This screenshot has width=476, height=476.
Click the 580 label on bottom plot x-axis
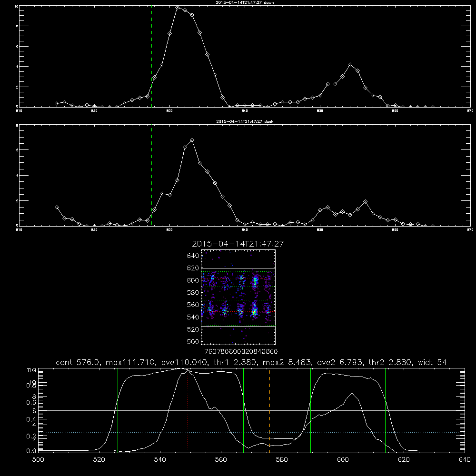282,460
